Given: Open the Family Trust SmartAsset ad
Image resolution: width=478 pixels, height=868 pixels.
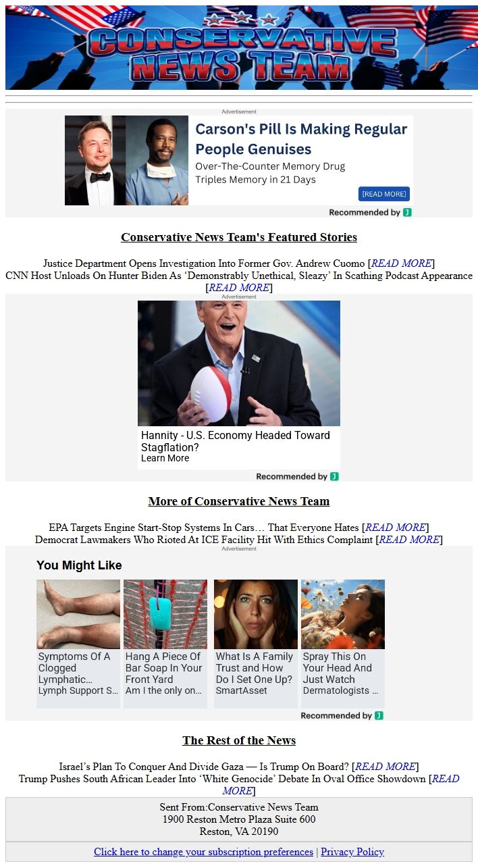Looking at the screenshot, I should (256, 643).
